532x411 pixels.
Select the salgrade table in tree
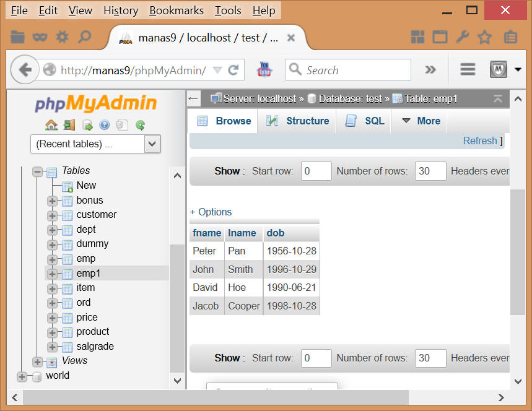[95, 346]
